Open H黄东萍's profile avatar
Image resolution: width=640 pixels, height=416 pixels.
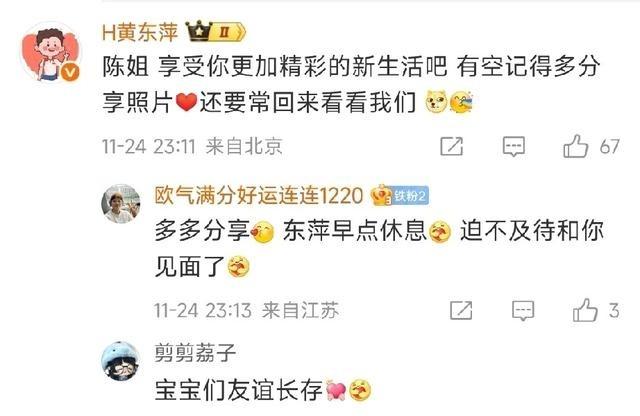tap(50, 53)
